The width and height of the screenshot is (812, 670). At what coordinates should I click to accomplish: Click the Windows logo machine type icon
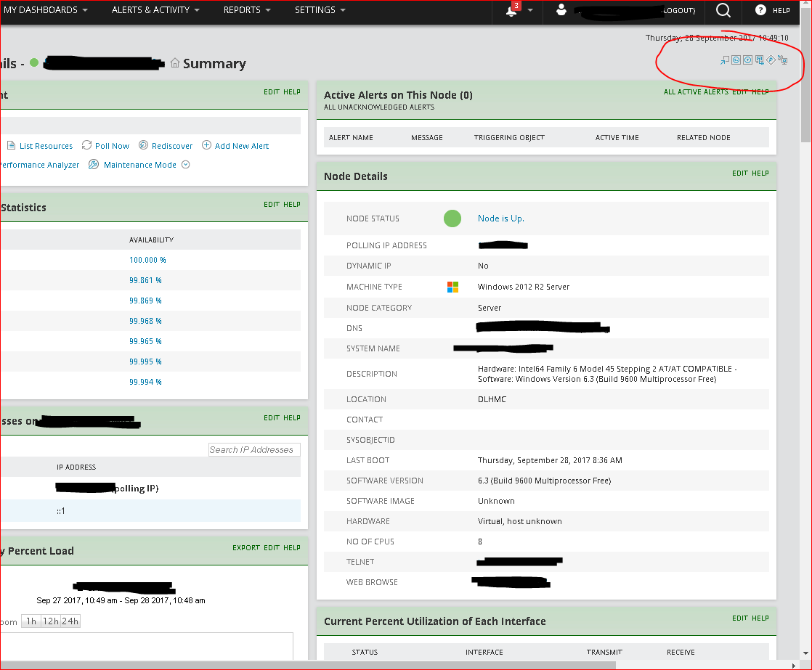pos(452,287)
